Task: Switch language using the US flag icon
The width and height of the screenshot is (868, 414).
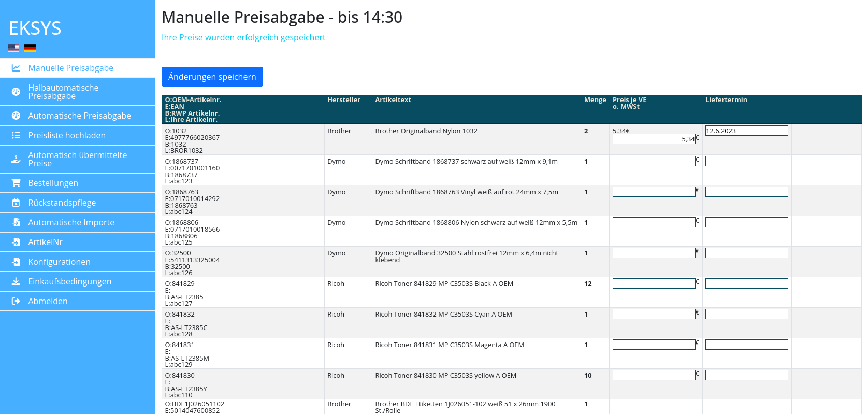Action: coord(14,48)
